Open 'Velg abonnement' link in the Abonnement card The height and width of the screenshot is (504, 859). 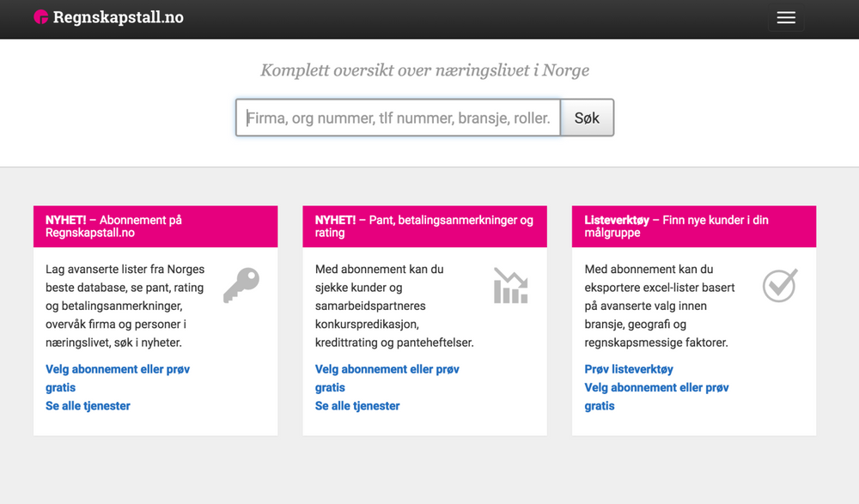coord(118,379)
